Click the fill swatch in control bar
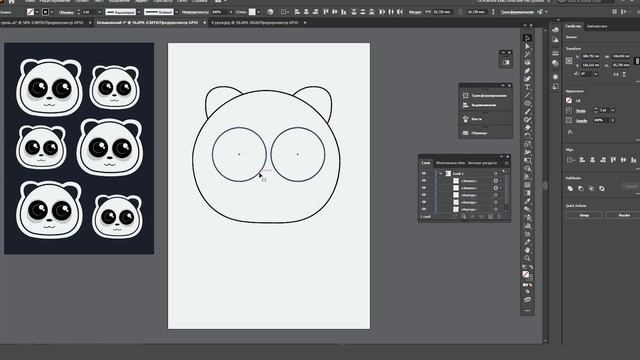Image resolution: width=640 pixels, height=360 pixels. (x=30, y=12)
